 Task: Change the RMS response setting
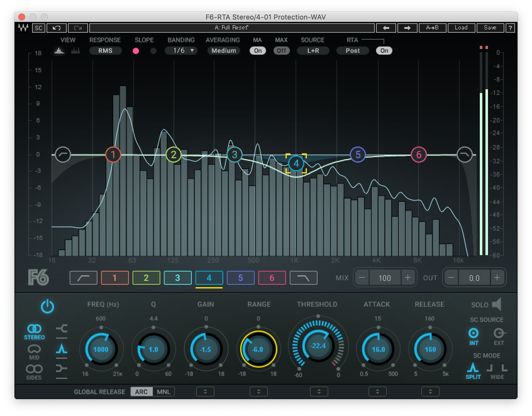coord(105,51)
